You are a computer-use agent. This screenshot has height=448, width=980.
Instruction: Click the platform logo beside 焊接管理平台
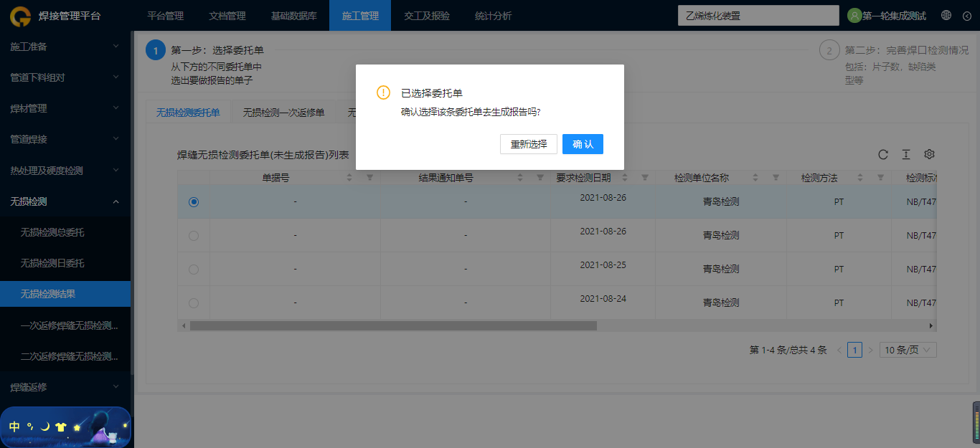(19, 16)
